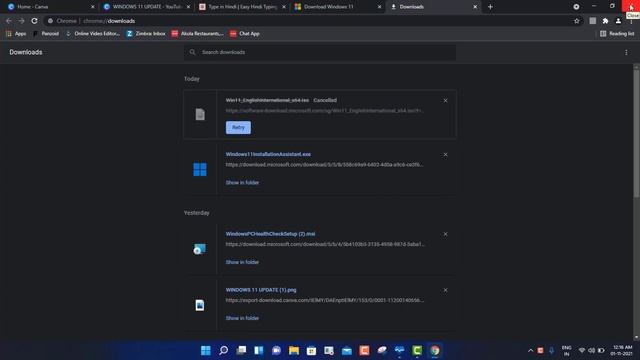
Task: Retry the cancelled Win11 ISO download
Action: 238,127
